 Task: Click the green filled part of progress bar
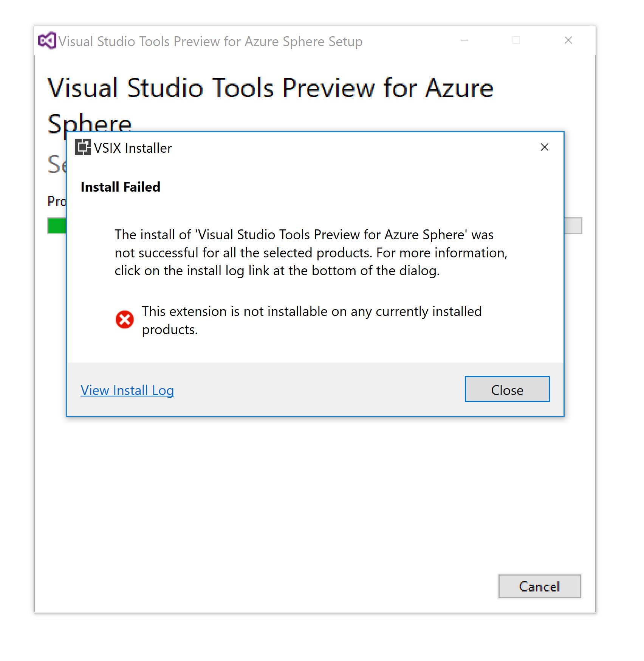pyautogui.click(x=57, y=226)
